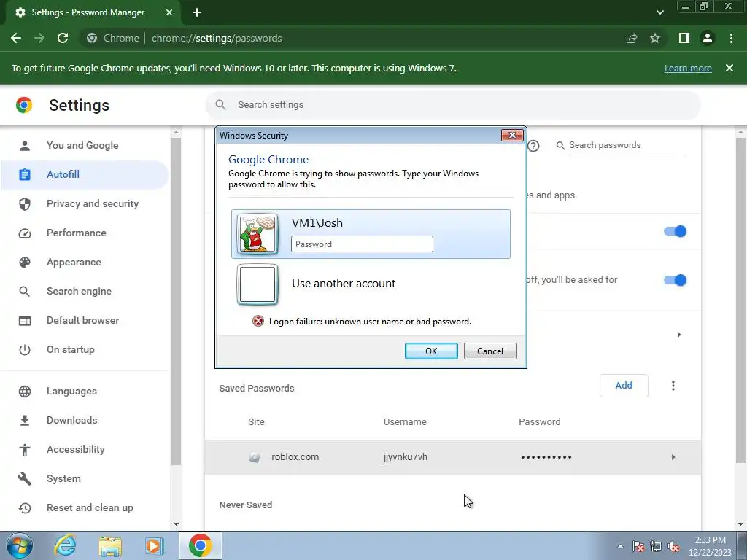This screenshot has height=560, width=747.
Task: Click the username jjyvnku7vh
Action: point(406,456)
